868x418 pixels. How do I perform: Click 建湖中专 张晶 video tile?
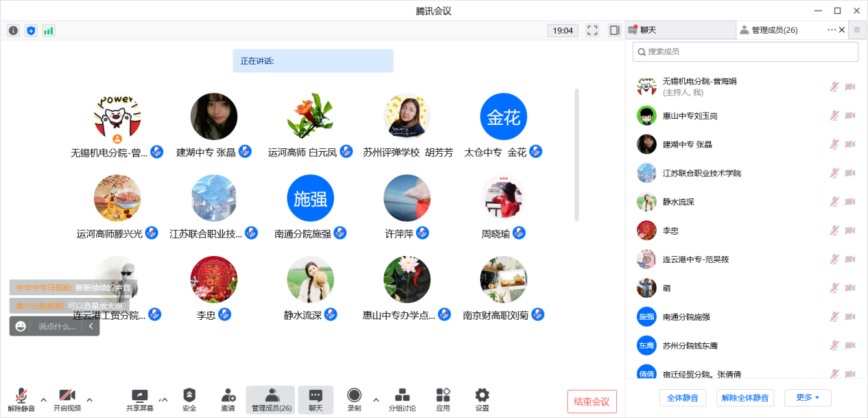tap(214, 117)
